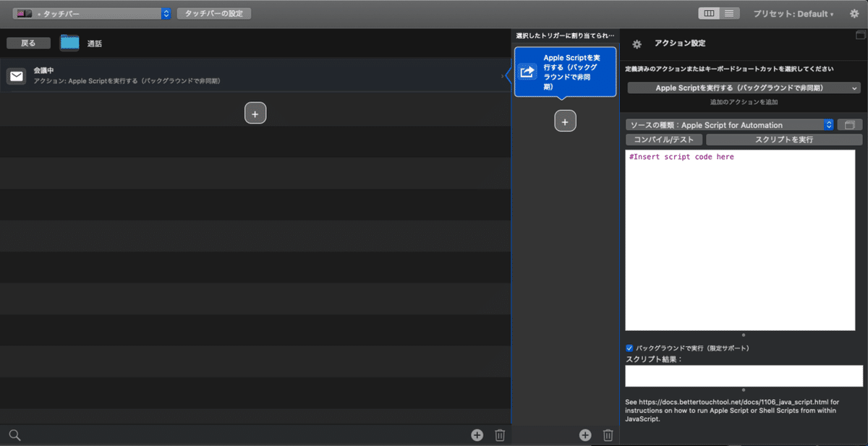The width and height of the screenshot is (868, 446).
Task: Click the gear icon beside アクション設定
Action: point(637,44)
